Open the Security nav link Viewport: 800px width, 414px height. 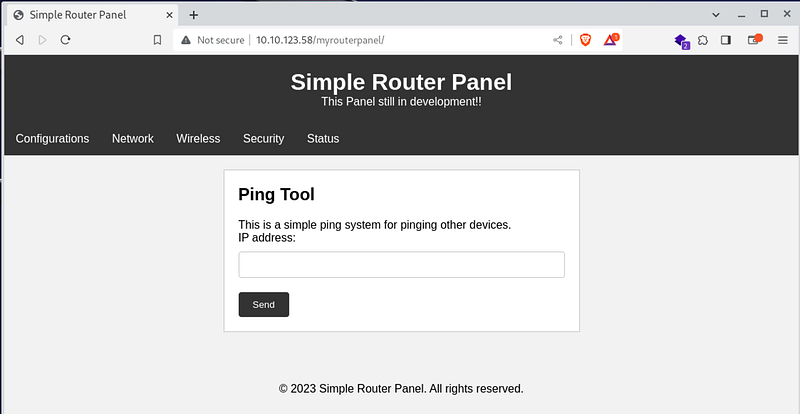tap(263, 139)
